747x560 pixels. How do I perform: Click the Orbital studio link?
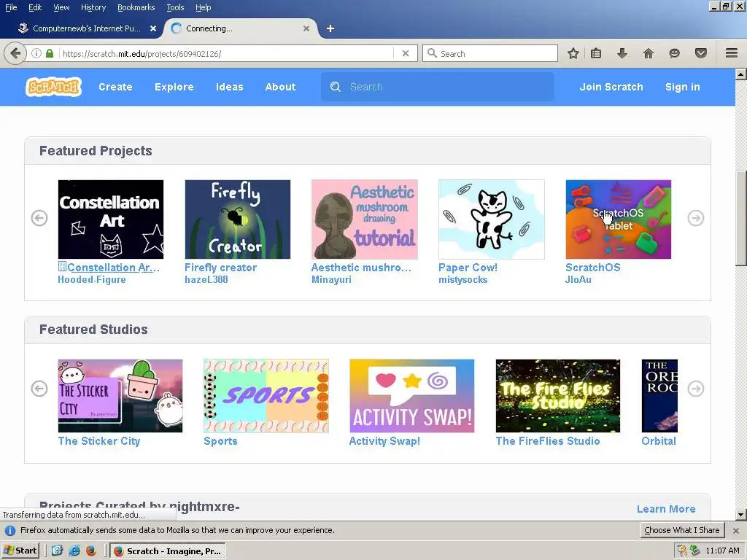click(659, 441)
